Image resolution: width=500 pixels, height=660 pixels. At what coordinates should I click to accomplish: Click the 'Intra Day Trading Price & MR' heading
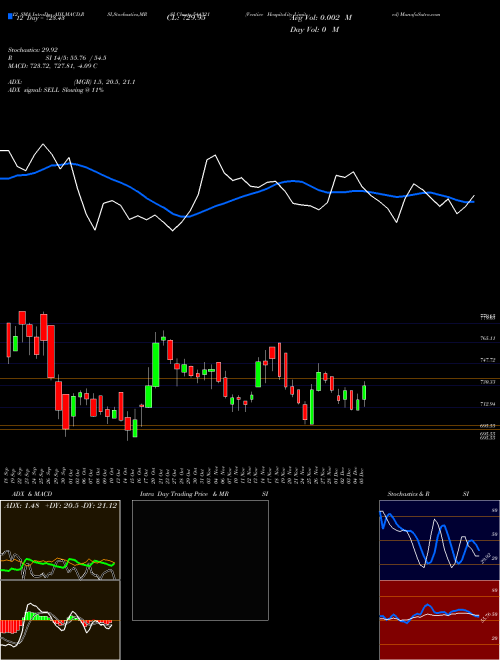pos(184,494)
